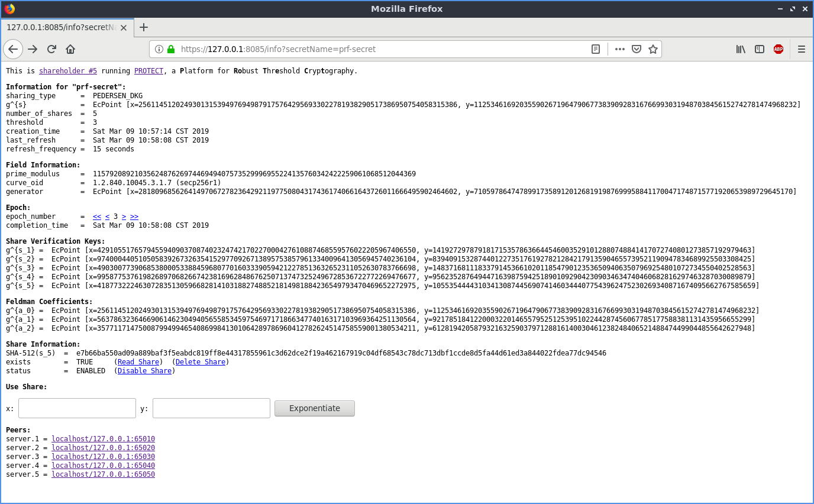814x504 pixels.
Task: Open server.5 peer link localhost:65050
Action: [x=103, y=474]
